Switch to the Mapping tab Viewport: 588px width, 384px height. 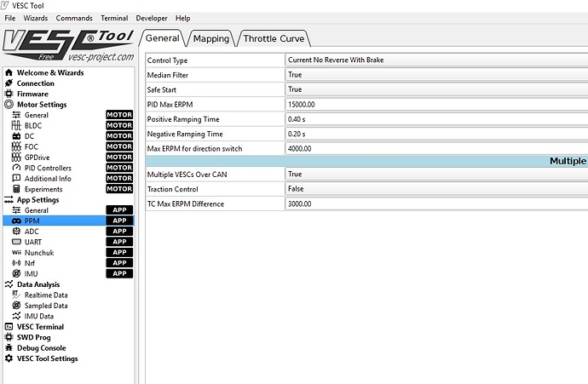pos(210,38)
